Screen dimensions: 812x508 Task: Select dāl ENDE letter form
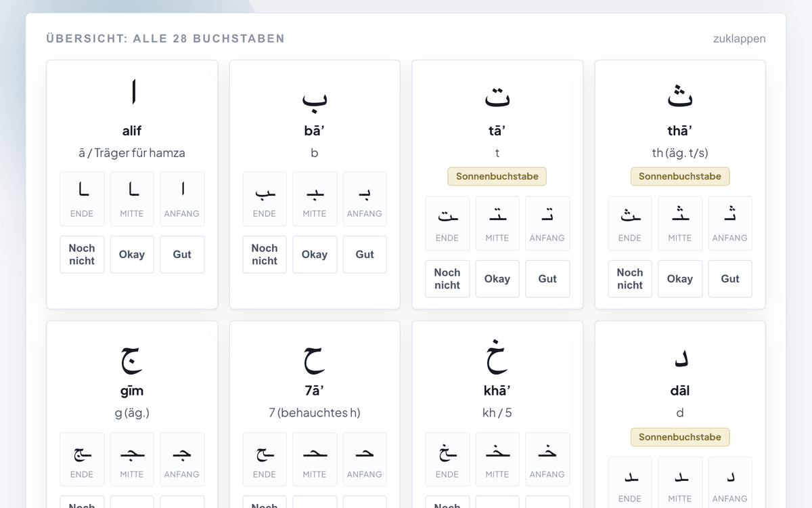630,482
